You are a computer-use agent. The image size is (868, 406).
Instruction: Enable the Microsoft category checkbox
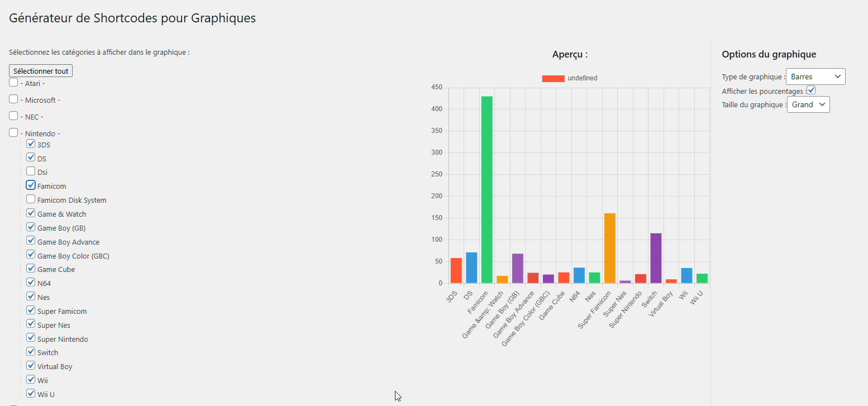click(x=13, y=99)
